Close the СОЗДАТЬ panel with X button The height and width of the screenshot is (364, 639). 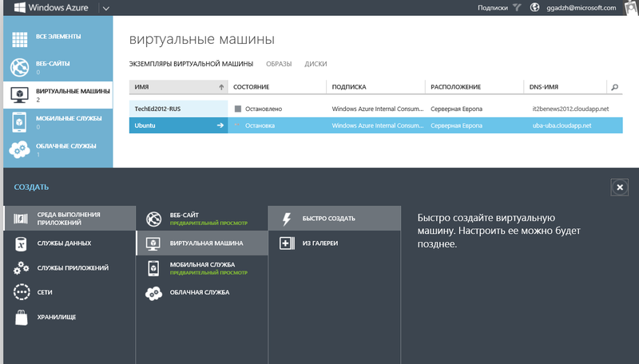click(620, 188)
